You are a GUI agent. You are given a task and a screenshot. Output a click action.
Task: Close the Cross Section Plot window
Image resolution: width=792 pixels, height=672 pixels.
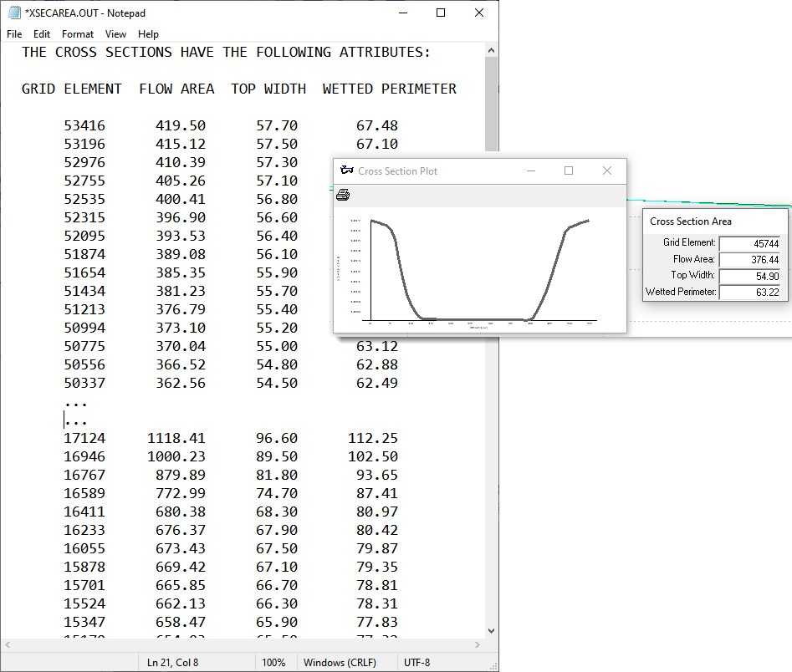(x=607, y=171)
